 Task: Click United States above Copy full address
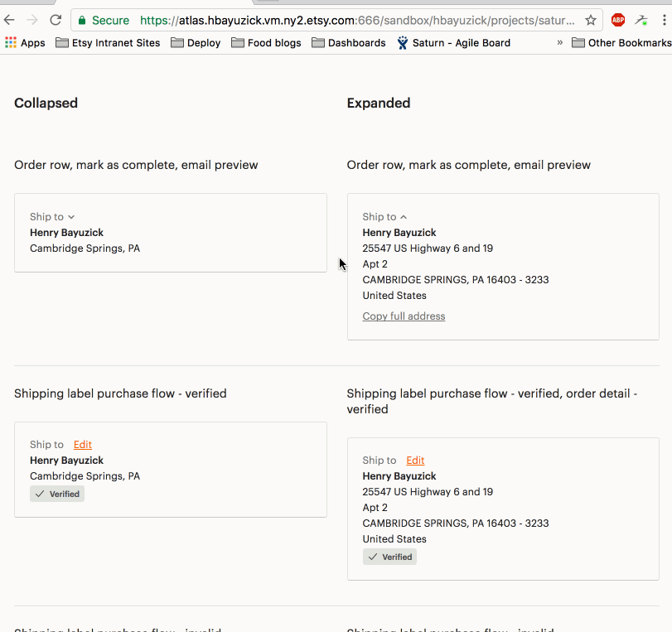(x=394, y=296)
